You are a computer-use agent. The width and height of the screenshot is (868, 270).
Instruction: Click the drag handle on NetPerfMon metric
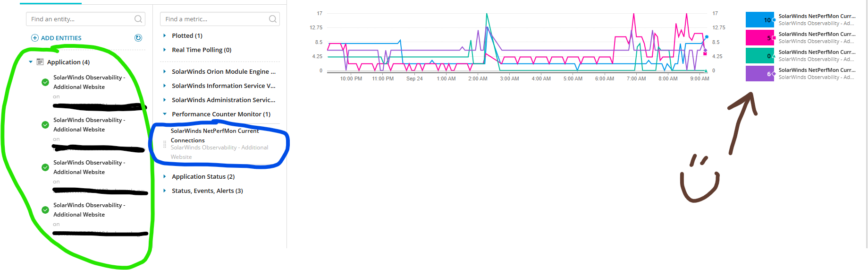(165, 144)
